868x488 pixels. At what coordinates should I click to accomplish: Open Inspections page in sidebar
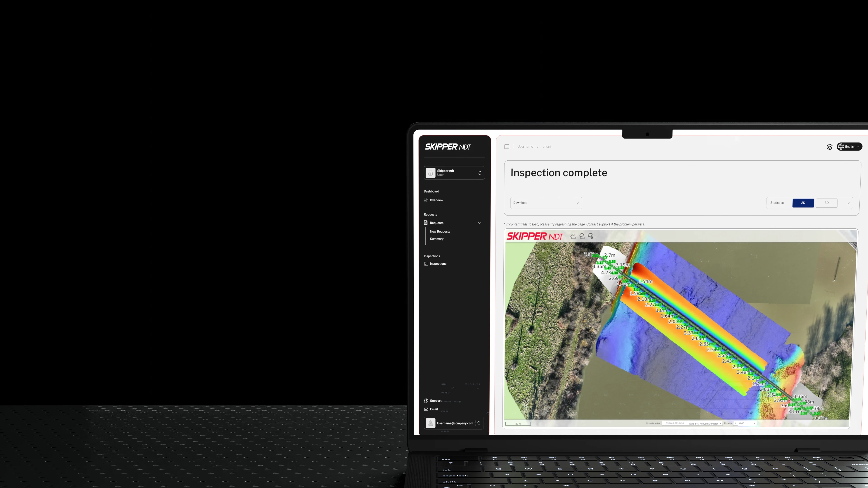[x=438, y=264]
